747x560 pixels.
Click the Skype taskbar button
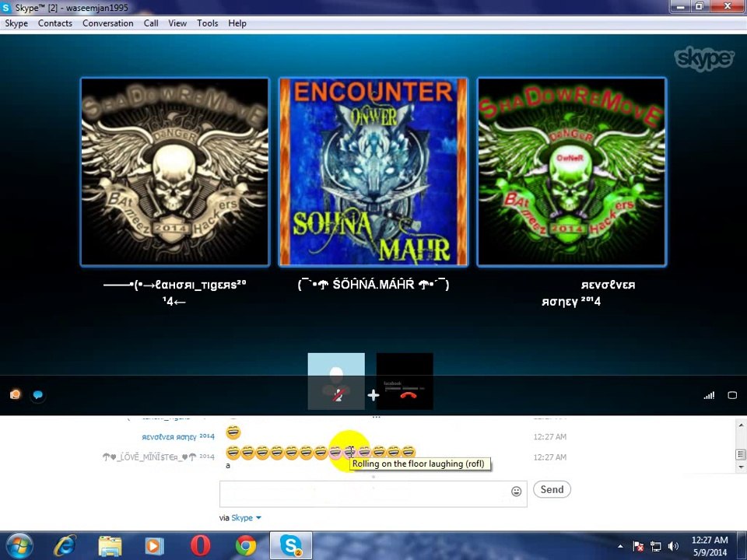tap(290, 546)
